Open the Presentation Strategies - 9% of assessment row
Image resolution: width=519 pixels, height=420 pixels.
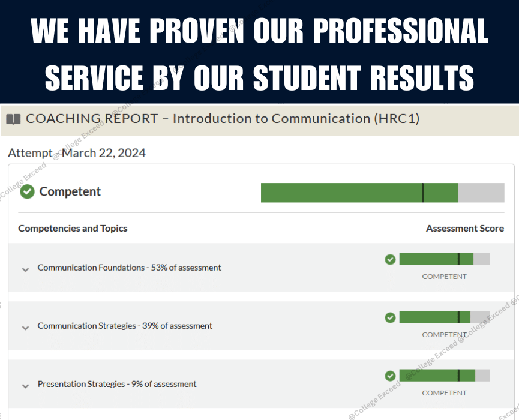261,384
